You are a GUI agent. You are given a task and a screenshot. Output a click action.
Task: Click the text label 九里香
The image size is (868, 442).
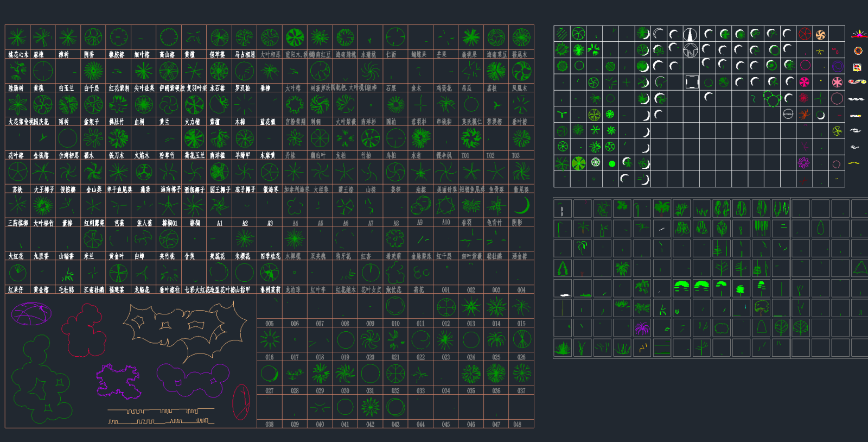[41, 256]
